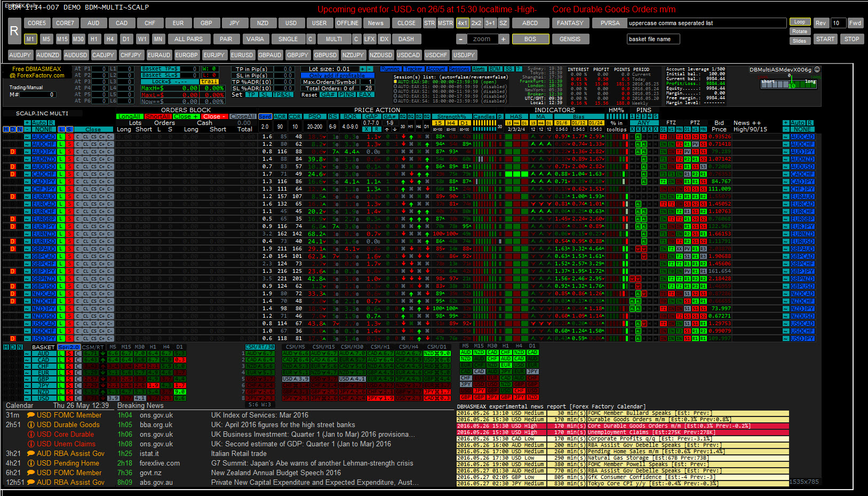868x496 pixels.
Task: Open the Tracker panel tab
Action: pyautogui.click(x=413, y=69)
